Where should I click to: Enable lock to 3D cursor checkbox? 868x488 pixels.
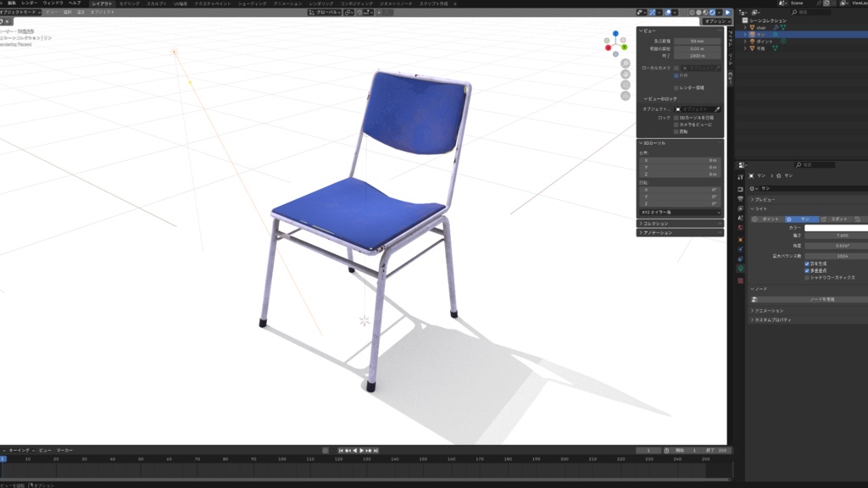point(676,118)
